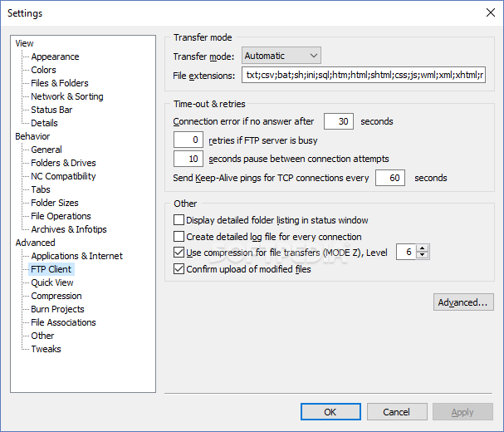504x432 pixels.
Task: Click the File extensions text field
Action: pos(364,75)
